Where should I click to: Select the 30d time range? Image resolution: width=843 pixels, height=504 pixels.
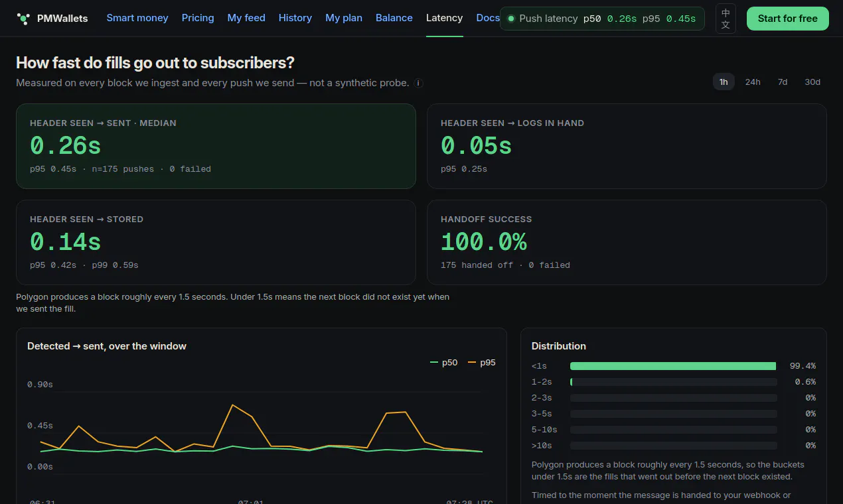pos(812,82)
